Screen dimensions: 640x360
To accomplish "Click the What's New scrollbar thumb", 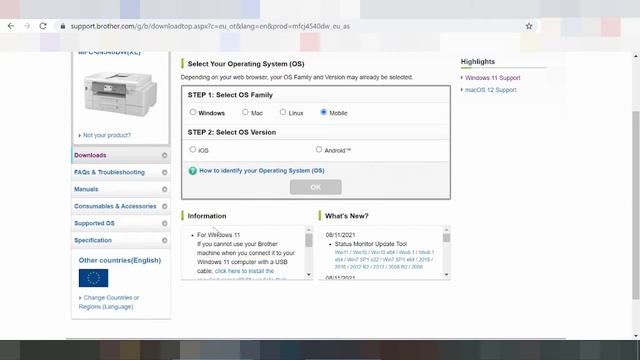I will [446, 238].
